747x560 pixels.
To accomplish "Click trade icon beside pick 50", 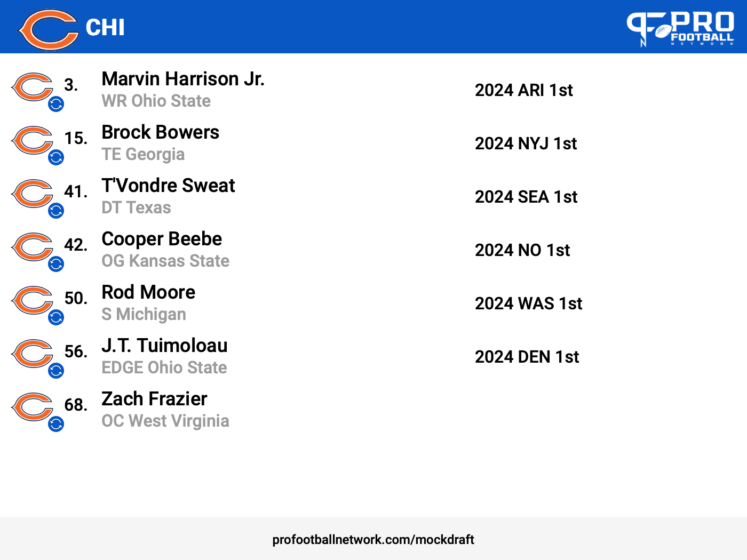I will pos(56,317).
